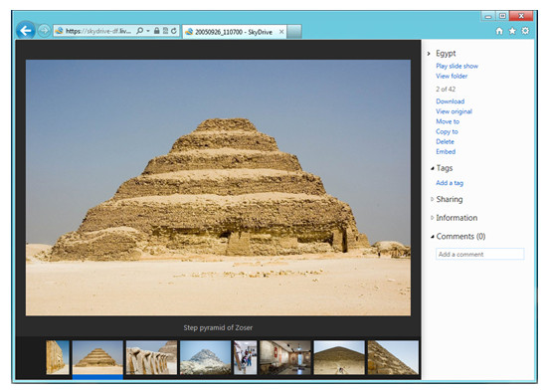Image resolution: width=546 pixels, height=392 pixels.
Task: Expand the Information section
Action: (x=433, y=218)
